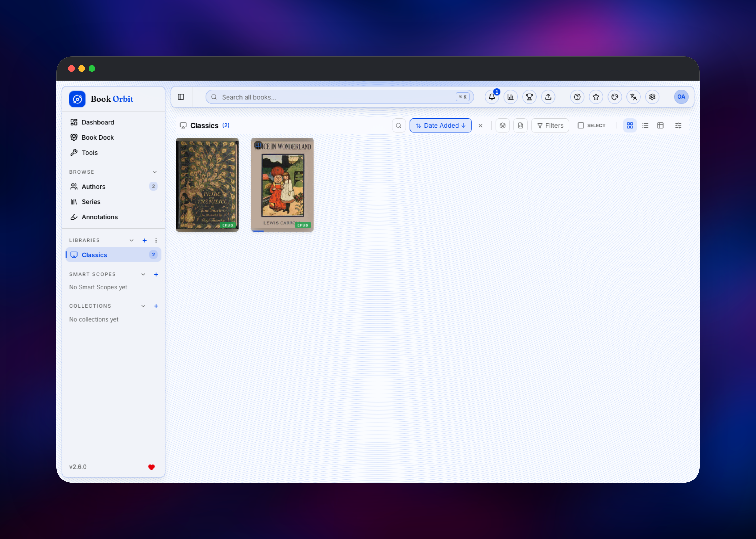Open the help question mark icon
756x539 pixels.
click(x=577, y=97)
